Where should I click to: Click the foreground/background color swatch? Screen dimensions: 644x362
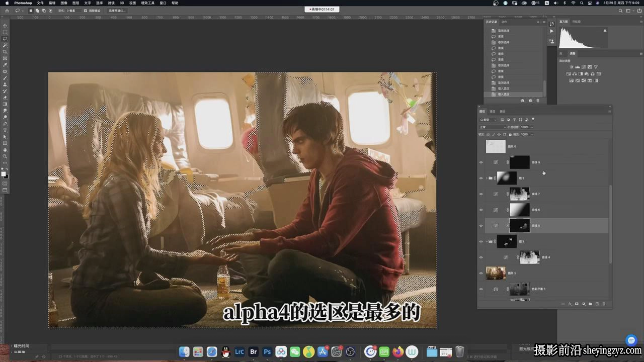4,174
